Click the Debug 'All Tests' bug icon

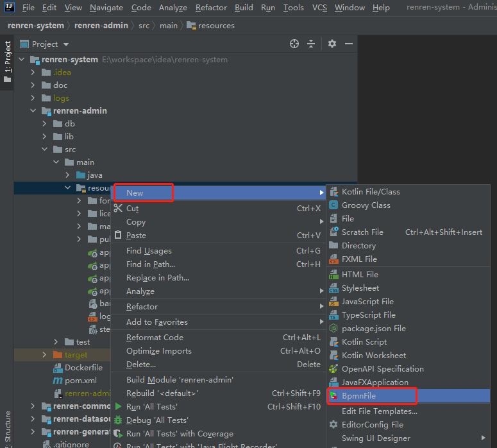pyautogui.click(x=118, y=420)
